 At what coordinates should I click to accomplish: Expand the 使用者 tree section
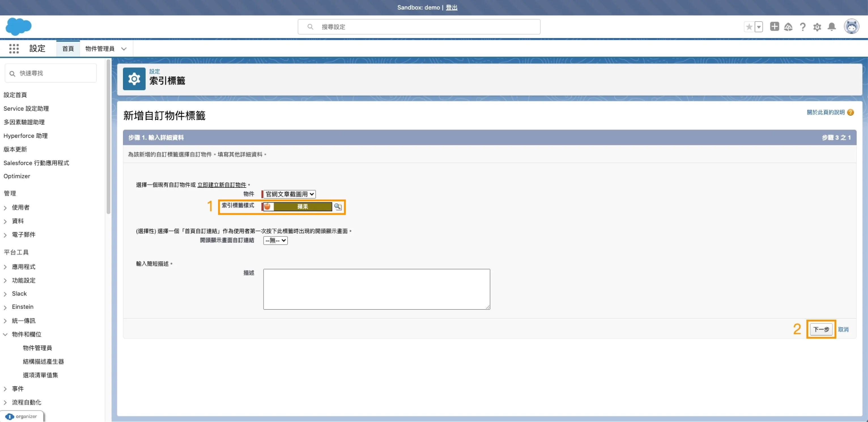point(5,208)
